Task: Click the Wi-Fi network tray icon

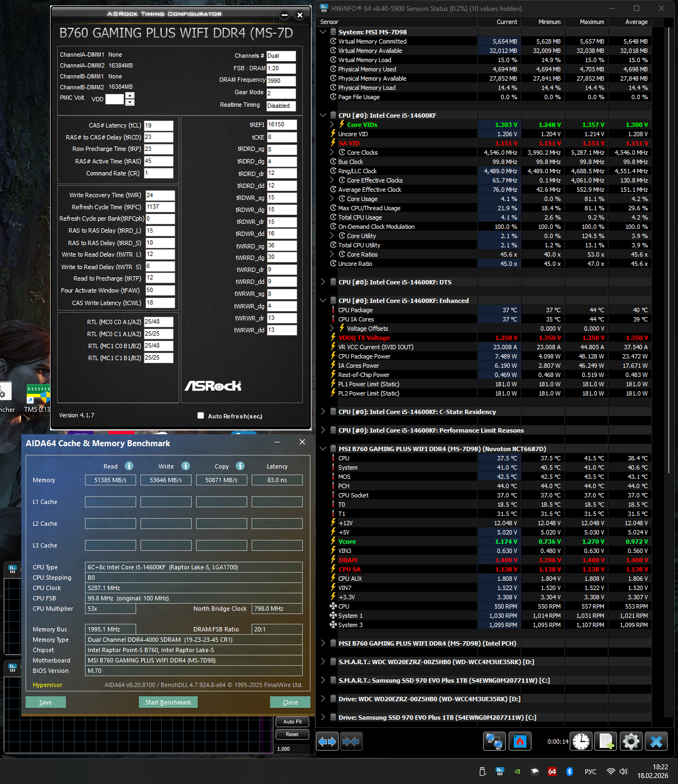Action: coord(611,771)
